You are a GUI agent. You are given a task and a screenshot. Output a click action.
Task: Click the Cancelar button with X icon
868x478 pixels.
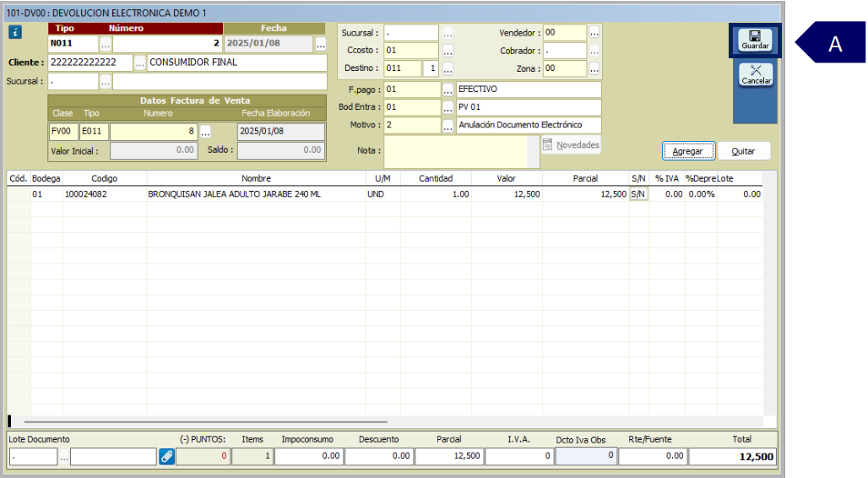click(x=756, y=74)
